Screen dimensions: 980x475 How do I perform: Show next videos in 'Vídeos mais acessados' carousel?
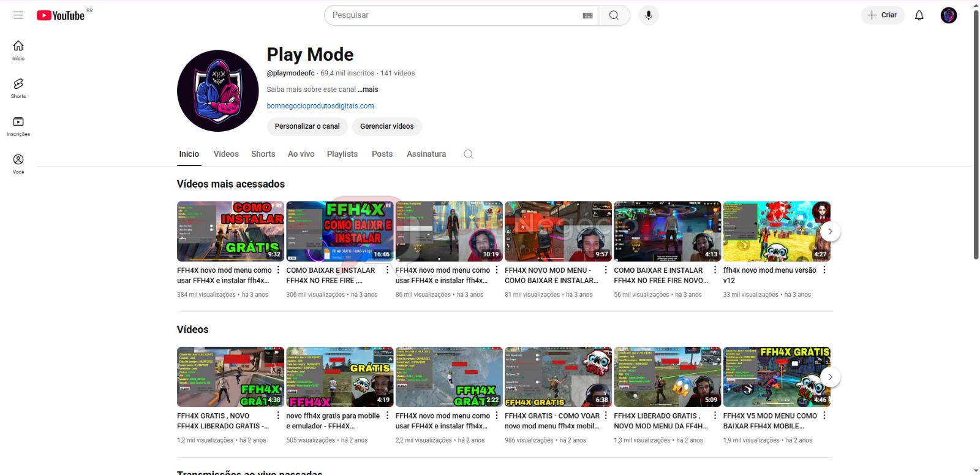click(x=830, y=231)
